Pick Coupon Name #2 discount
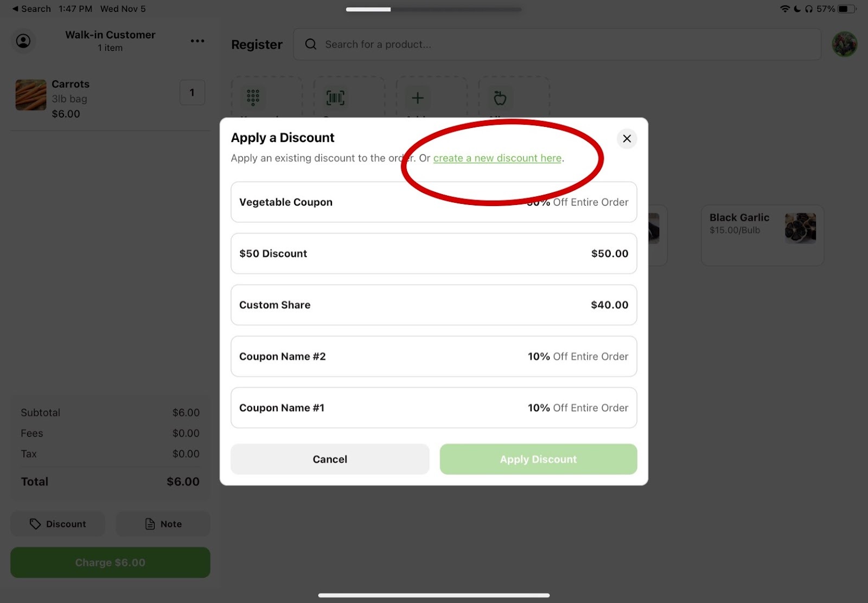Screen dimensions: 868x603 [433, 356]
